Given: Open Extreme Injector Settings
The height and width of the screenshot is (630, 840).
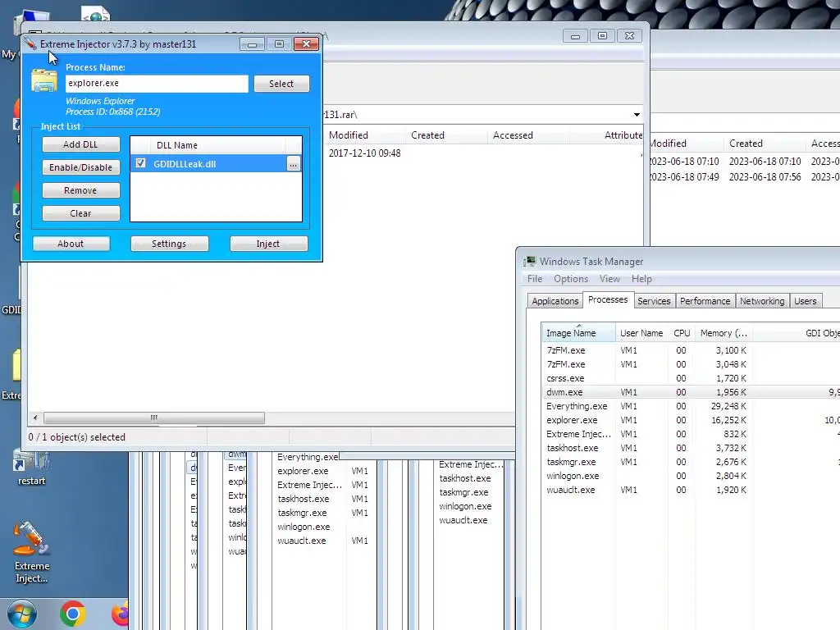Looking at the screenshot, I should pyautogui.click(x=169, y=244).
